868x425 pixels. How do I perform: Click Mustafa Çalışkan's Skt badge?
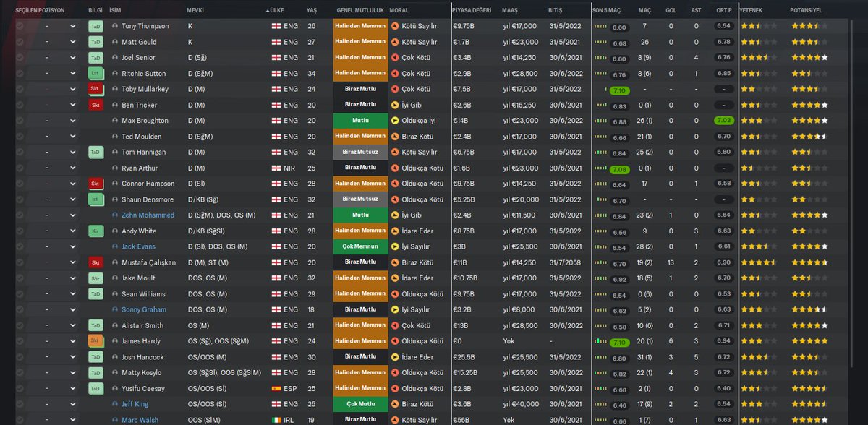pos(96,262)
